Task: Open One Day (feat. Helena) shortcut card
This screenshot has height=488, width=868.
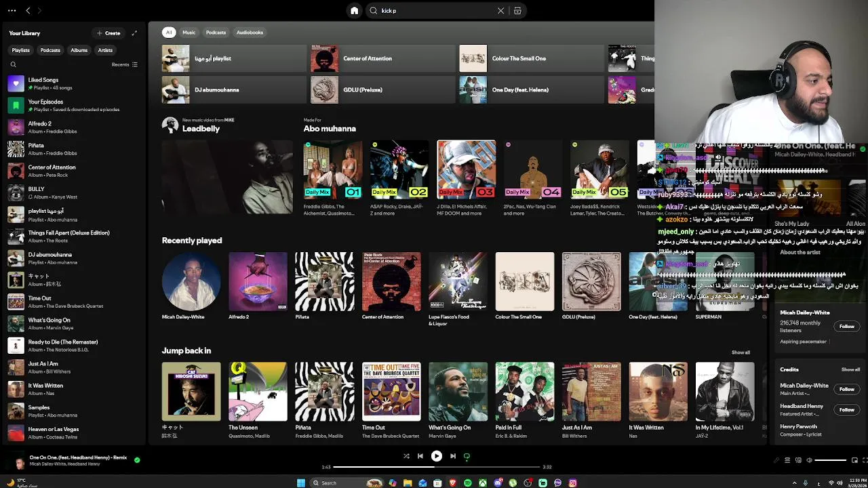Action: pyautogui.click(x=530, y=89)
